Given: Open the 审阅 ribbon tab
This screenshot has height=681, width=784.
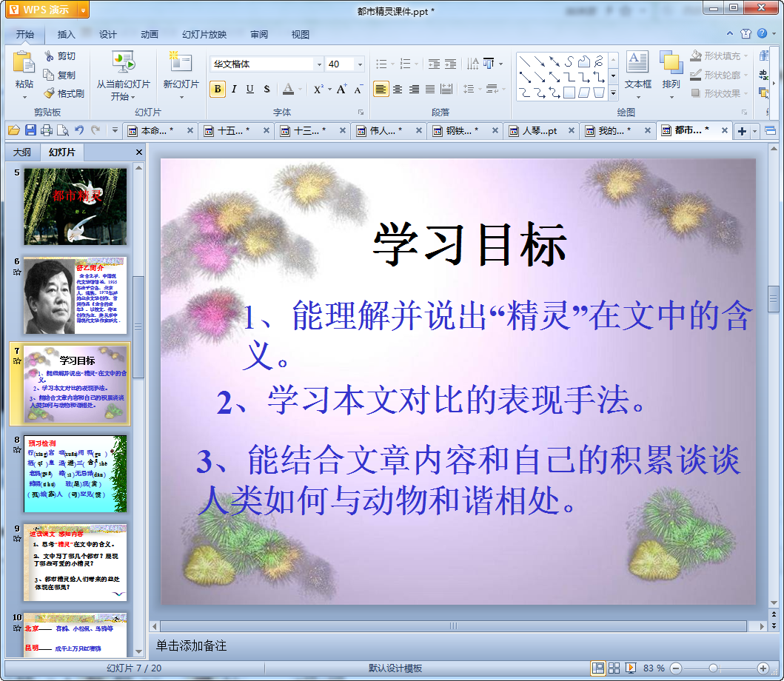Looking at the screenshot, I should pyautogui.click(x=259, y=35).
